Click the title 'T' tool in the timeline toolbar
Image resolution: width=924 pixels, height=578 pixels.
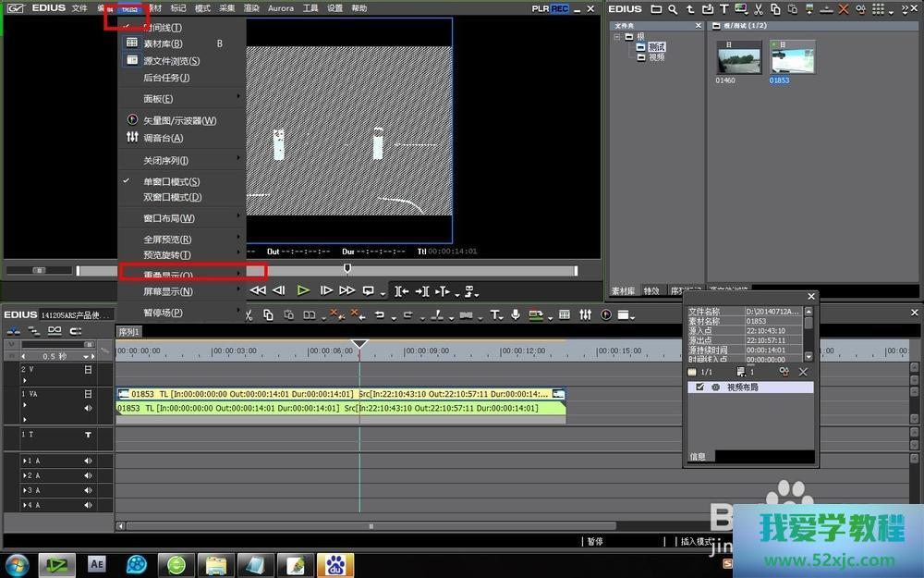click(494, 315)
